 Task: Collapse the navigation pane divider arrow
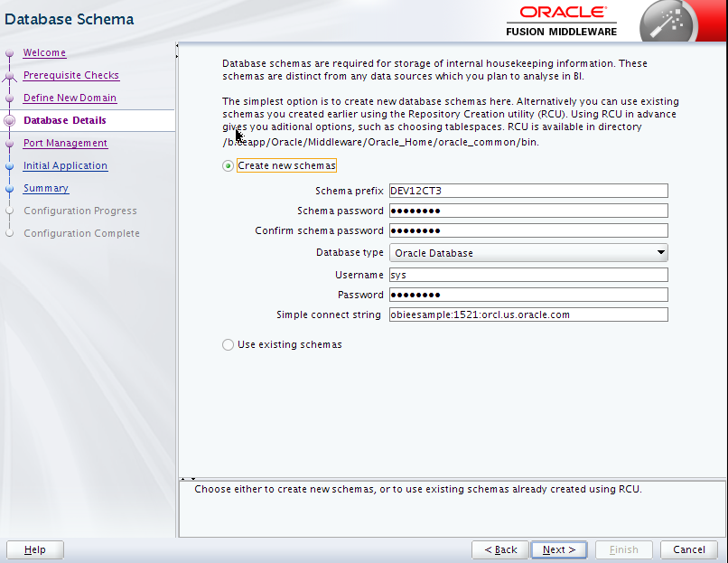coord(177,45)
